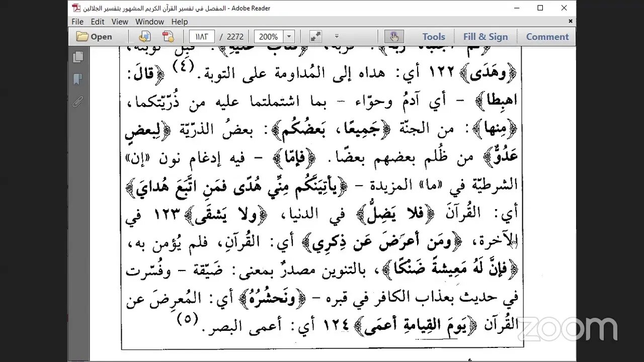This screenshot has width=644, height=362.
Task: Open the Fill & Sign pane
Action: [486, 37]
